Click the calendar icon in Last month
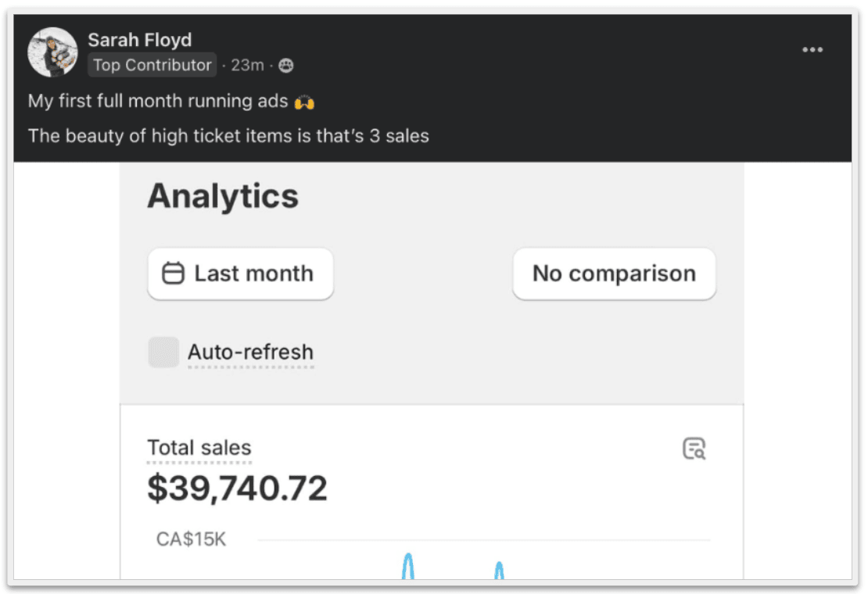 coord(172,274)
